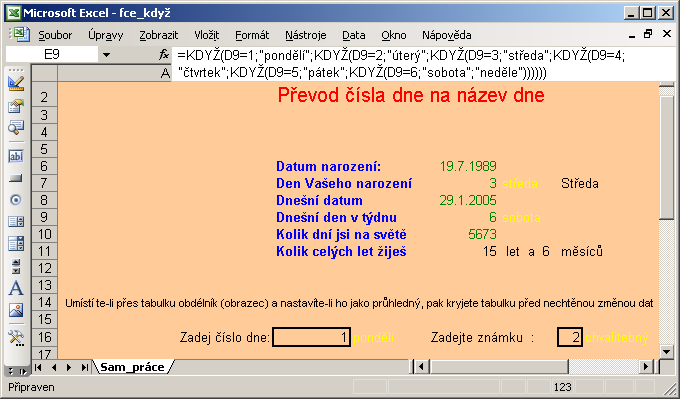
Task: Select the Image control tool
Action: pos(16,311)
